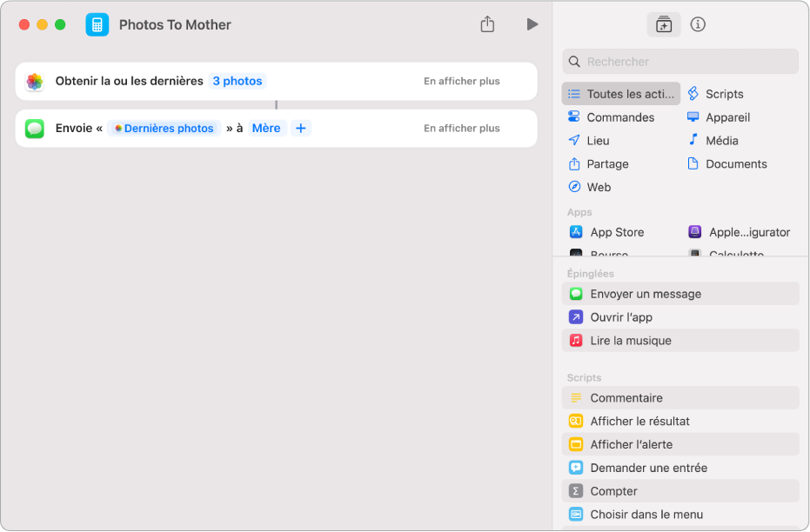Add Demander une entrée action

click(680, 468)
